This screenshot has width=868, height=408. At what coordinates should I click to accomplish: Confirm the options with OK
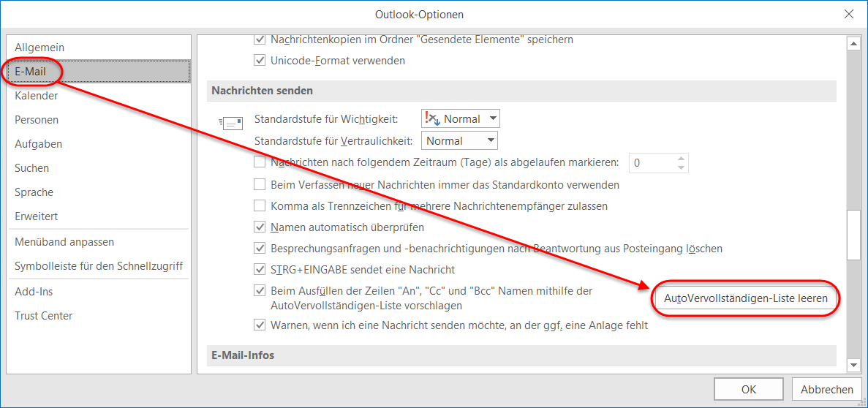coord(748,390)
